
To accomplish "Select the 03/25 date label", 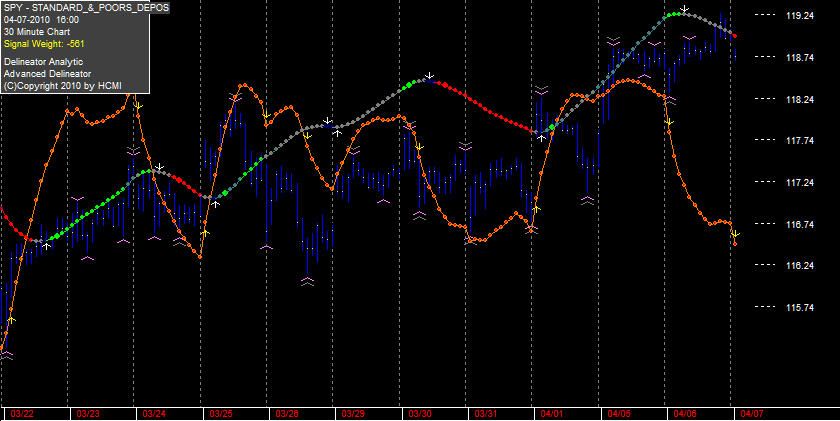I will point(221,414).
